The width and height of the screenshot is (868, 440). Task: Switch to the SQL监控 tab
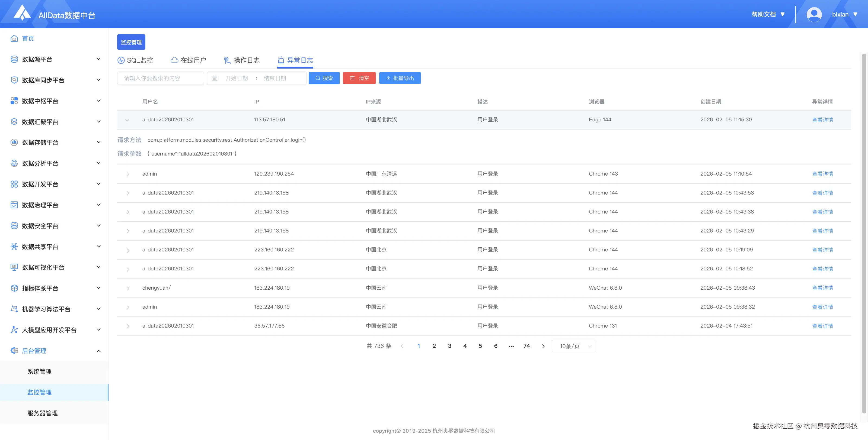click(135, 60)
